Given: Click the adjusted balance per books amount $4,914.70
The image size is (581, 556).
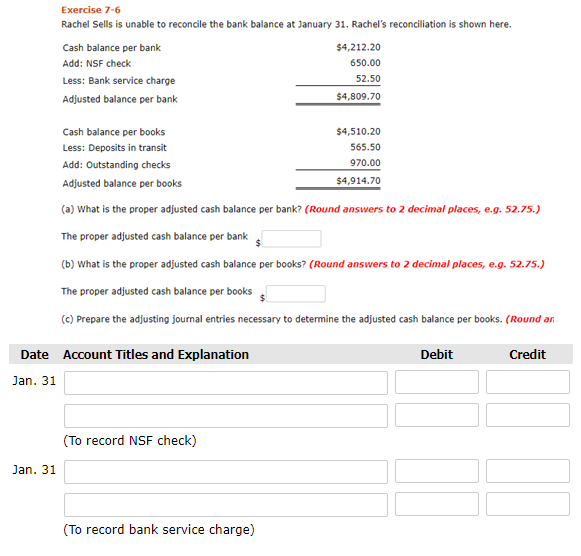Looking at the screenshot, I should [358, 180].
